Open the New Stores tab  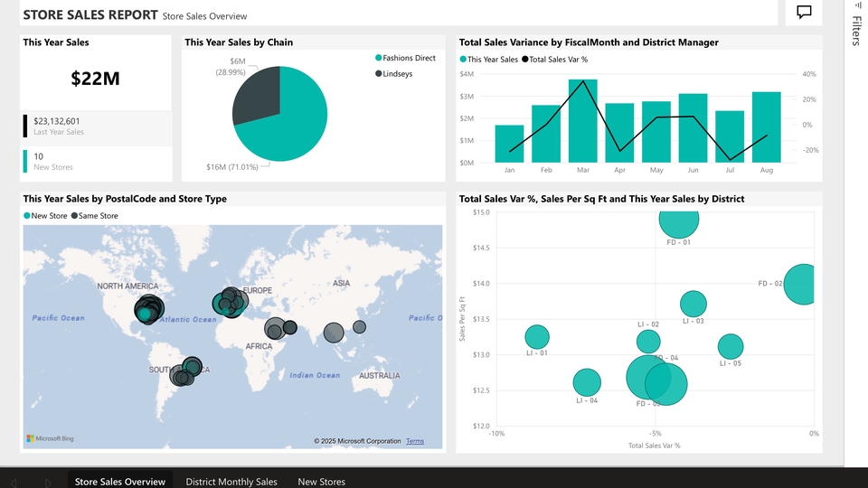pyautogui.click(x=321, y=482)
